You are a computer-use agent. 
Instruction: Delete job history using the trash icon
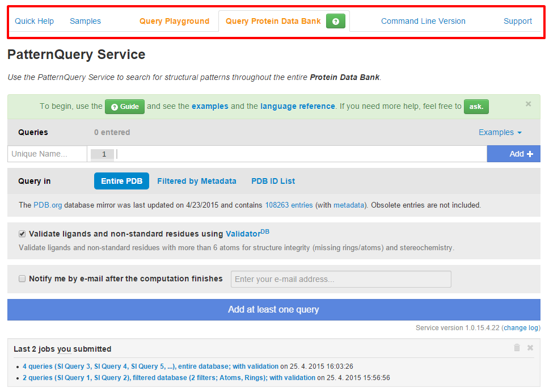pos(517,348)
